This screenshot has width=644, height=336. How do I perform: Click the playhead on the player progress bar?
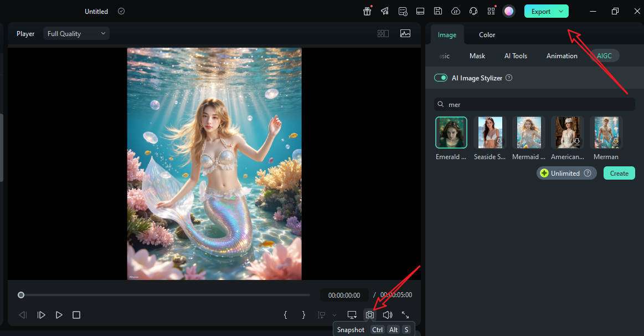(x=21, y=295)
